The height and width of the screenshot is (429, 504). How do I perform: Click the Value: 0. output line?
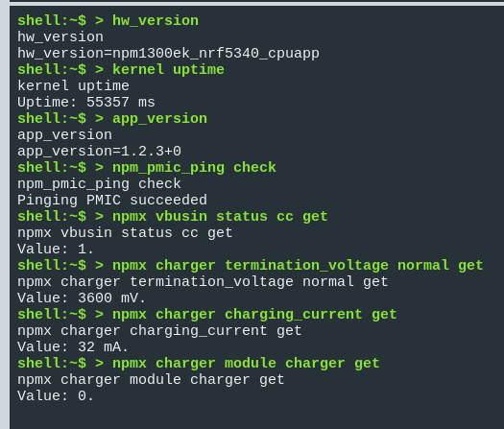coord(56,396)
